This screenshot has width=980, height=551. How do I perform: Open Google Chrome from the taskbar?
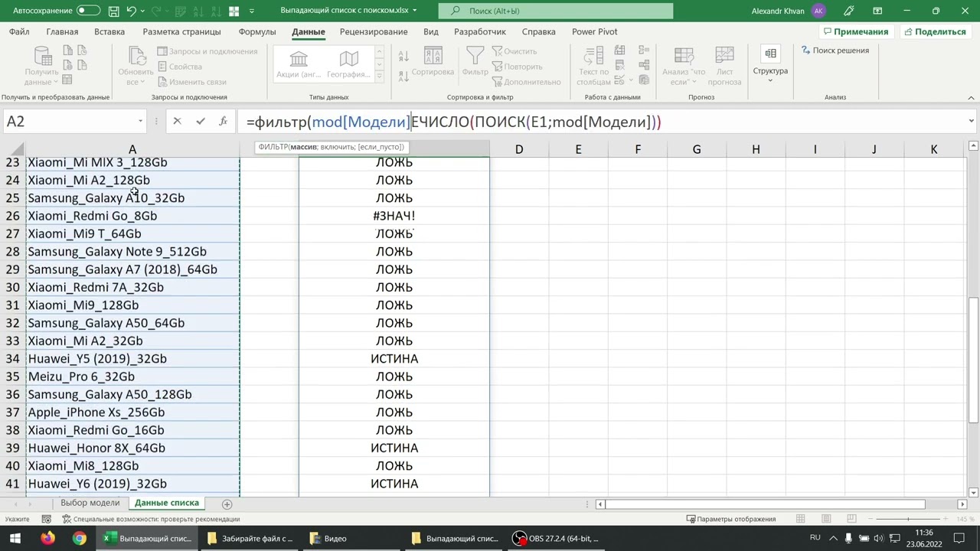click(79, 538)
